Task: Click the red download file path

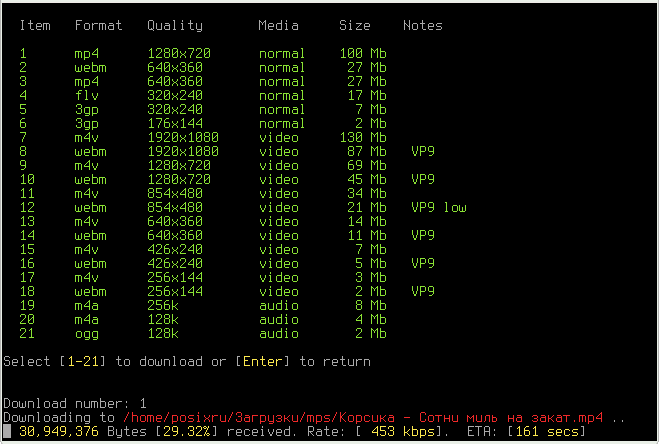Action: tap(363, 418)
